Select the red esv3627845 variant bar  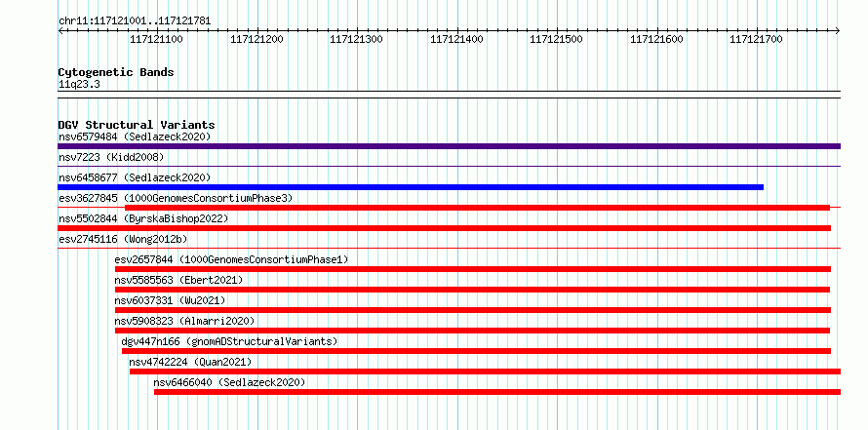tap(477, 208)
